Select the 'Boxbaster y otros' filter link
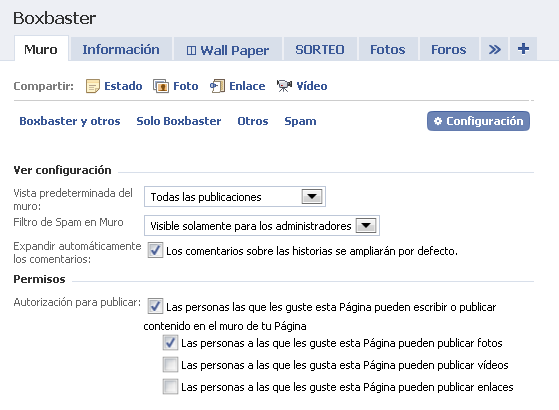The image size is (559, 410). click(70, 121)
